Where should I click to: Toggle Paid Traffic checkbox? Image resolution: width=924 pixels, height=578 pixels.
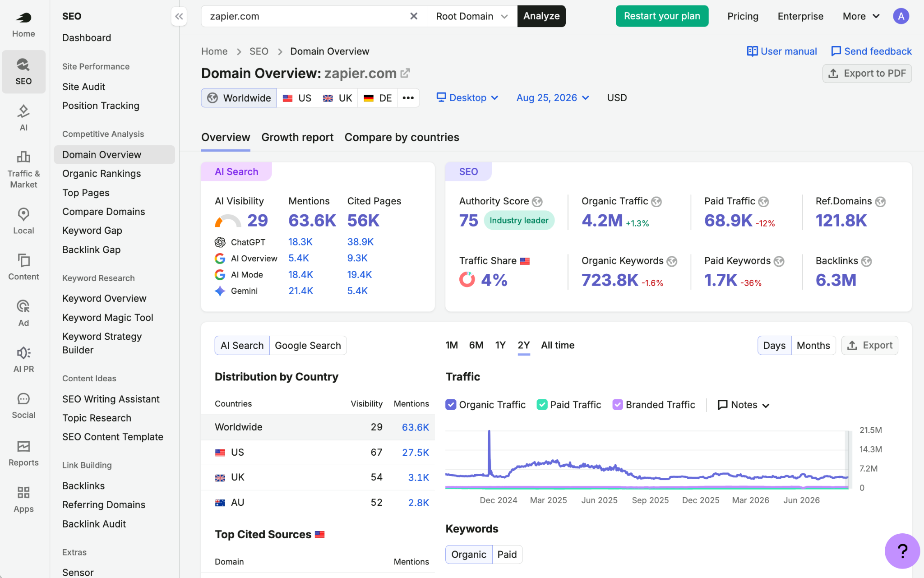tap(542, 405)
